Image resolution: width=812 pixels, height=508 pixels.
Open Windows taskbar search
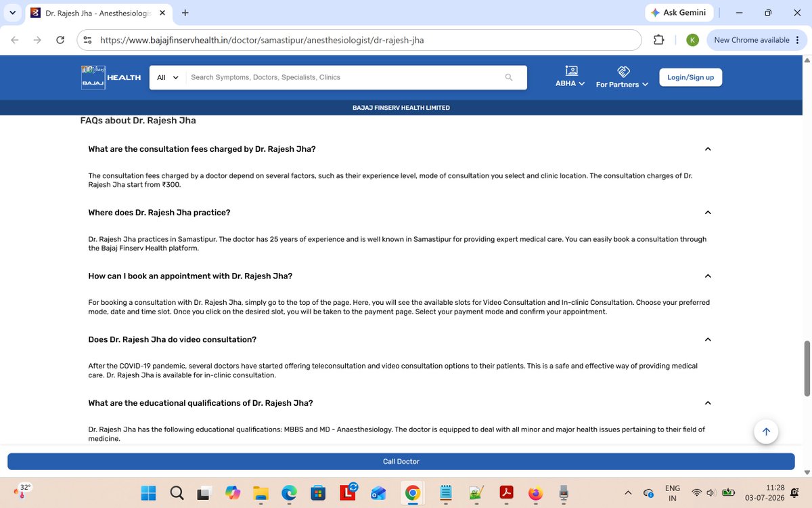click(x=176, y=492)
